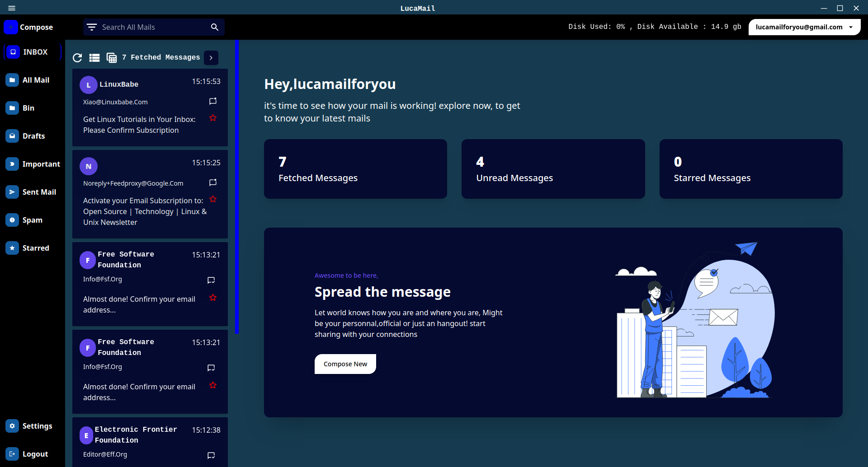Star the Noreply Google newsletter email
The width and height of the screenshot is (868, 467).
(x=212, y=199)
